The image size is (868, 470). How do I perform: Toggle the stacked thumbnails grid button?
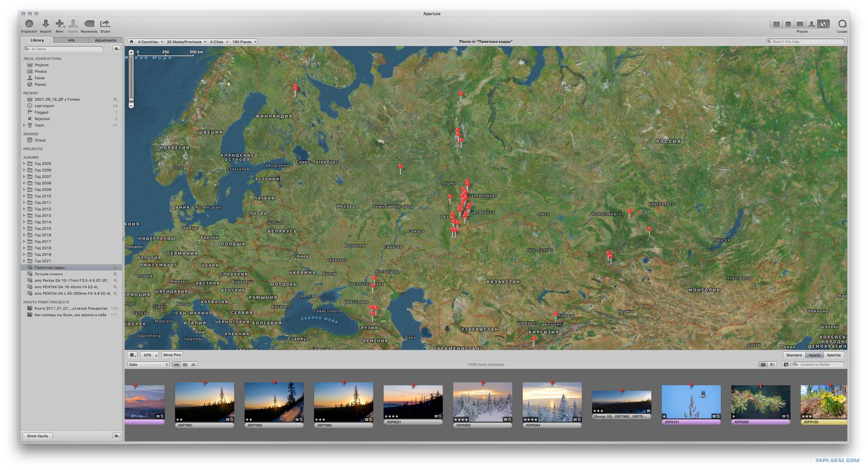[x=763, y=365]
